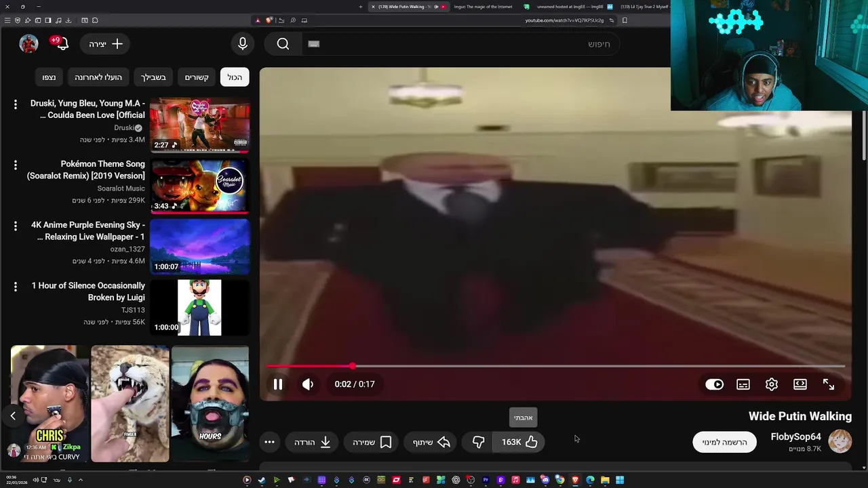This screenshot has width=868, height=488.
Task: Mute the video volume speaker icon
Action: click(308, 384)
